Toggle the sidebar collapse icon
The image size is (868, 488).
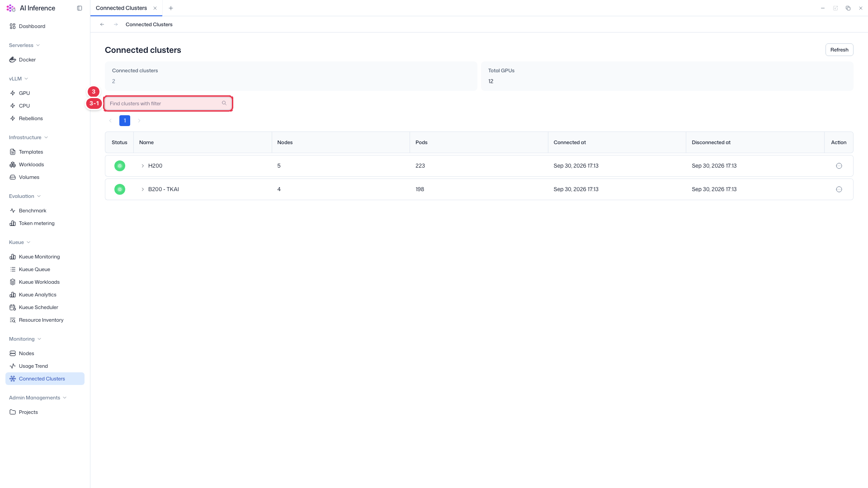pos(80,8)
